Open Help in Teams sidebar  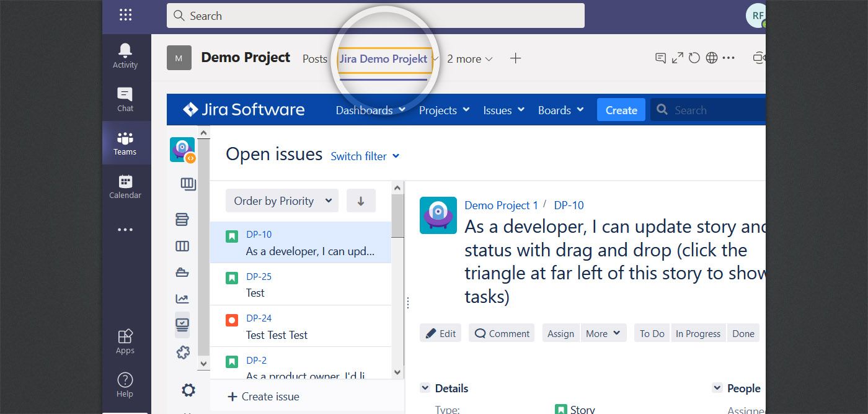pyautogui.click(x=125, y=385)
